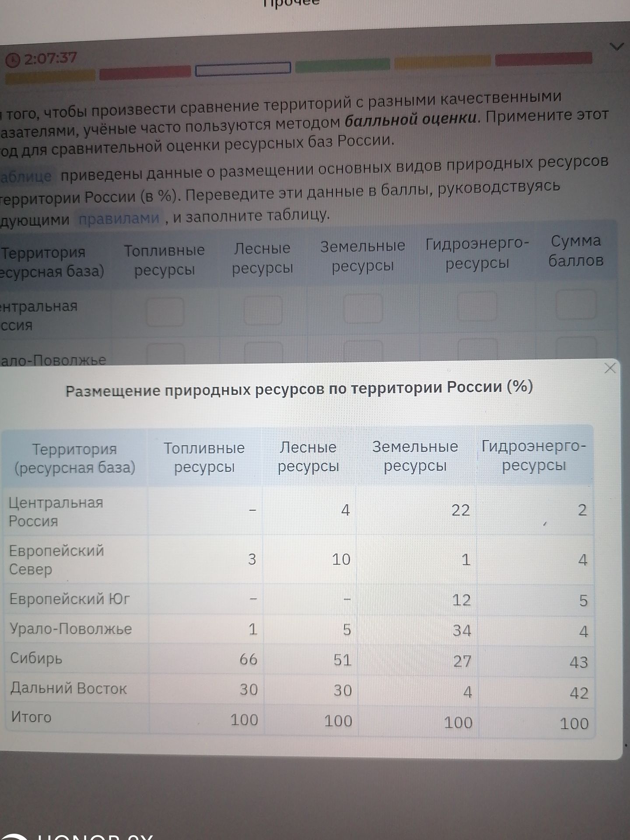This screenshot has height=840, width=630.
Task: Click 'Дальний Восток' row label in popup
Action: (68, 688)
